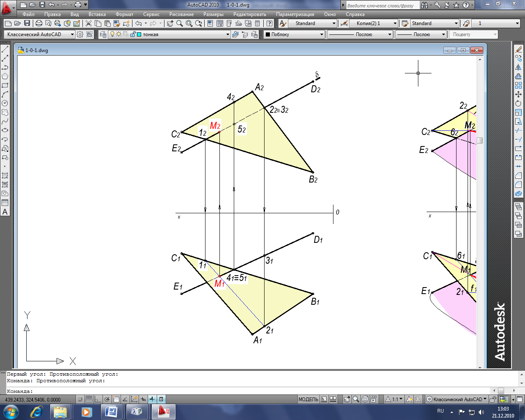
Task: Toggle lineweight display in status bar
Action: [152, 399]
